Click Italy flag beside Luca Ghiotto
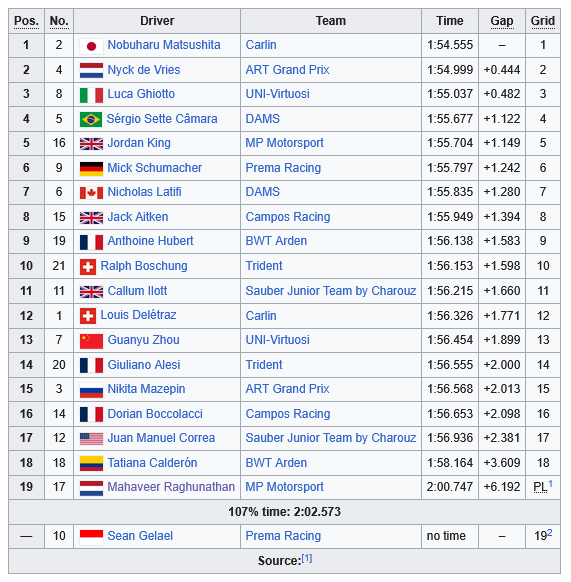Screen dimensions: 571x582 91,95
